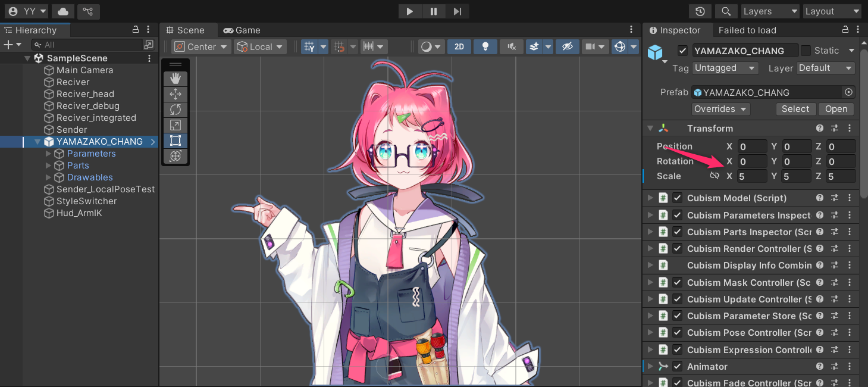The height and width of the screenshot is (387, 868).
Task: Open the Layout dropdown
Action: [x=832, y=11]
